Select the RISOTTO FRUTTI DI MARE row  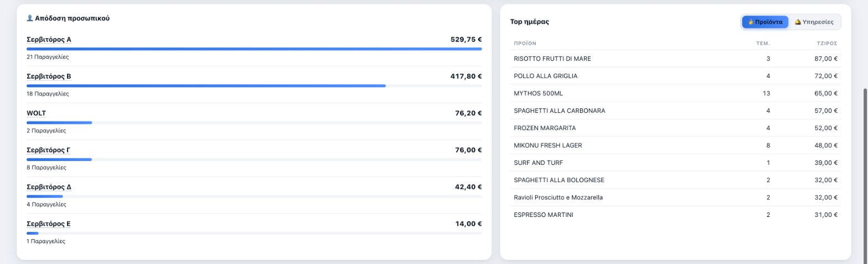tap(675, 59)
